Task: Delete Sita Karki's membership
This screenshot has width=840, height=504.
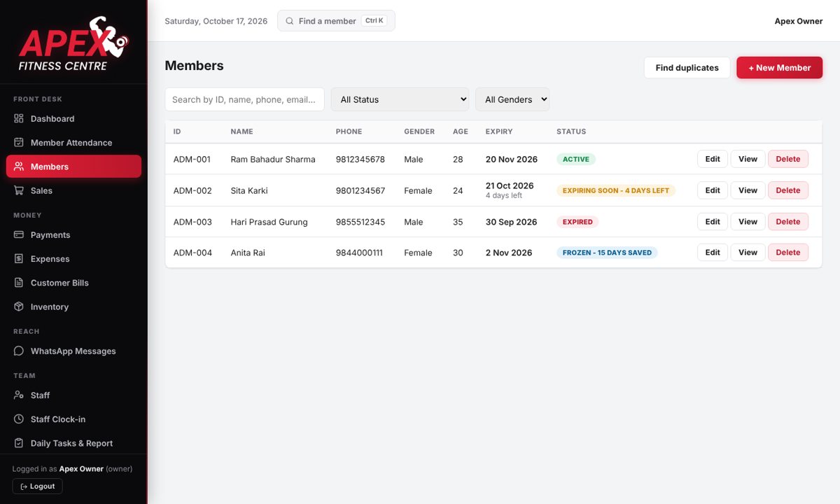Action: (x=788, y=190)
